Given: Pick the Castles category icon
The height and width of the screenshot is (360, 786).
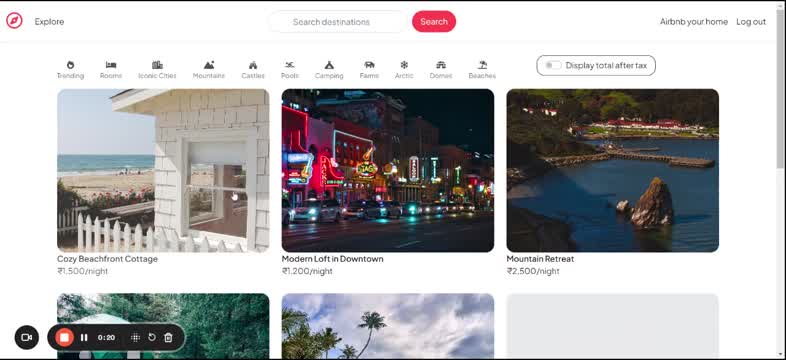Looking at the screenshot, I should coord(253,65).
